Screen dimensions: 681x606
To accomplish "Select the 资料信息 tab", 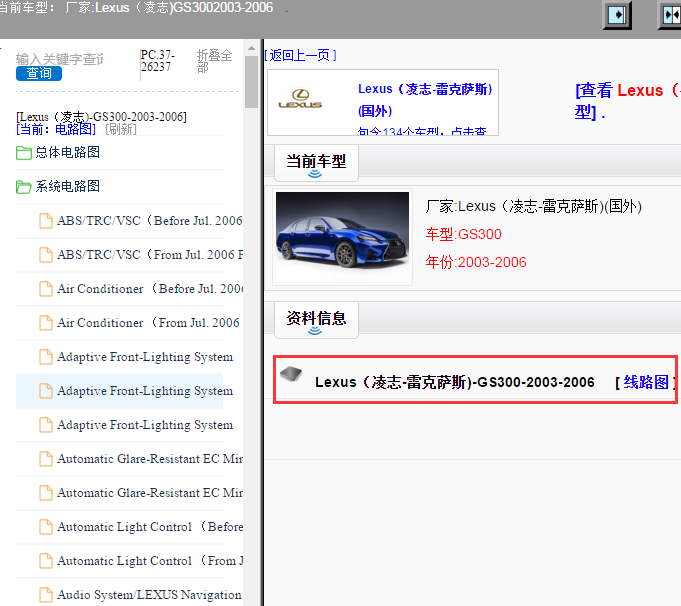I will [316, 319].
